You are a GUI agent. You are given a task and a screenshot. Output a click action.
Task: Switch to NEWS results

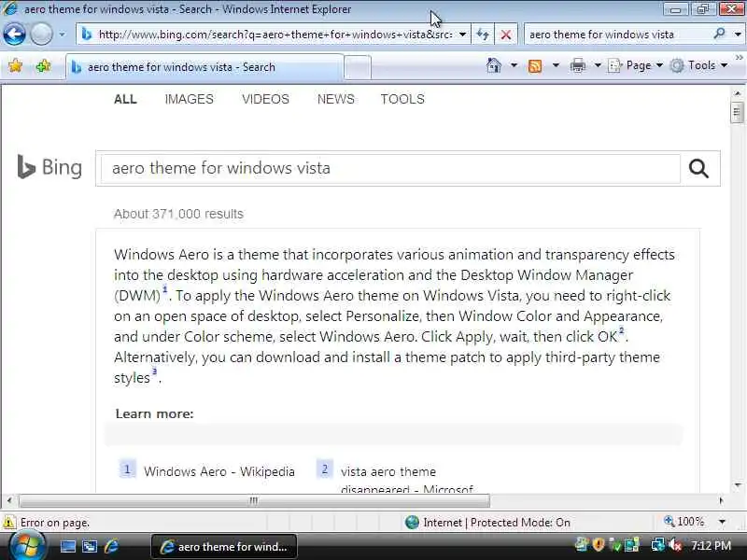click(x=336, y=99)
